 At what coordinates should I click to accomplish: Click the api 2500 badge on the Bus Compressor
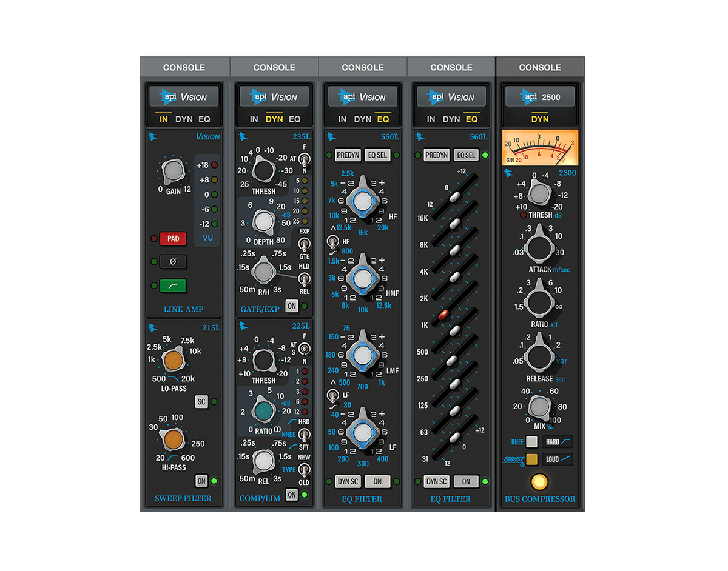pyautogui.click(x=539, y=96)
